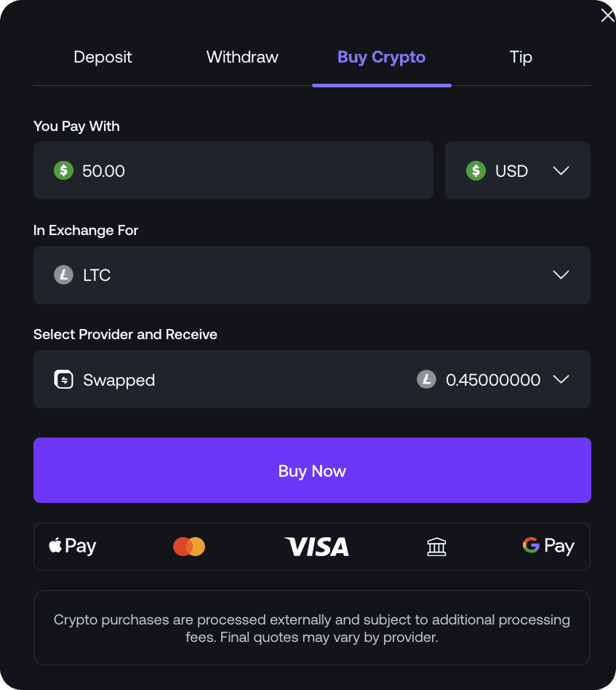Image resolution: width=616 pixels, height=690 pixels.
Task: Click the Litecoin icon beside LTC
Action: point(64,275)
